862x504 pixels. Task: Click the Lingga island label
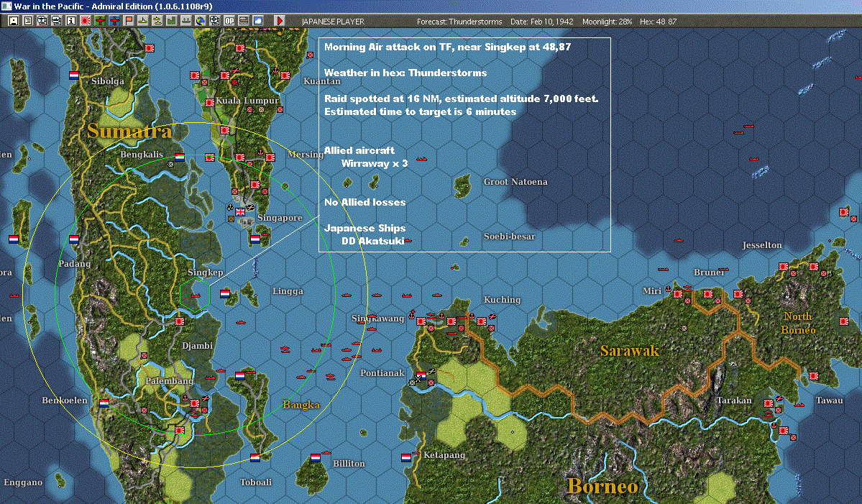(288, 290)
